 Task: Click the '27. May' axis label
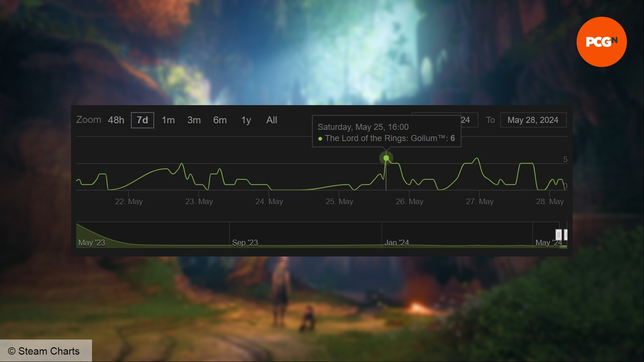coord(479,202)
